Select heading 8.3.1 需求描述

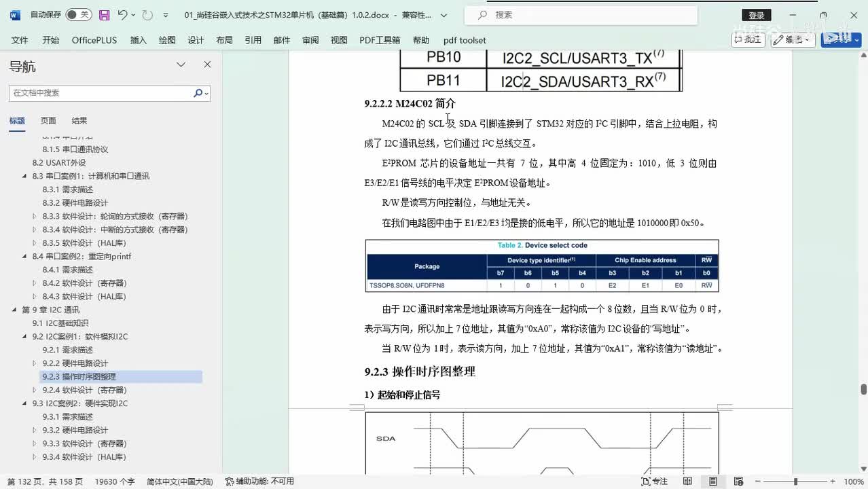[67, 189]
